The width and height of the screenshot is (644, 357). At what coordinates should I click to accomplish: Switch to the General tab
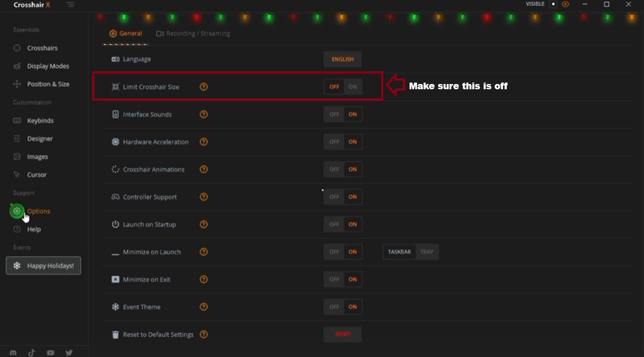(126, 34)
